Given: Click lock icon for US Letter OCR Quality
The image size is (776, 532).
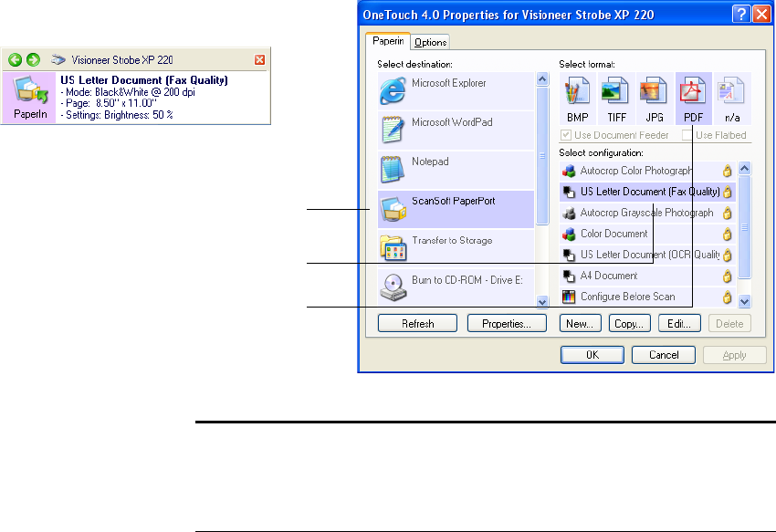Looking at the screenshot, I should 727,255.
